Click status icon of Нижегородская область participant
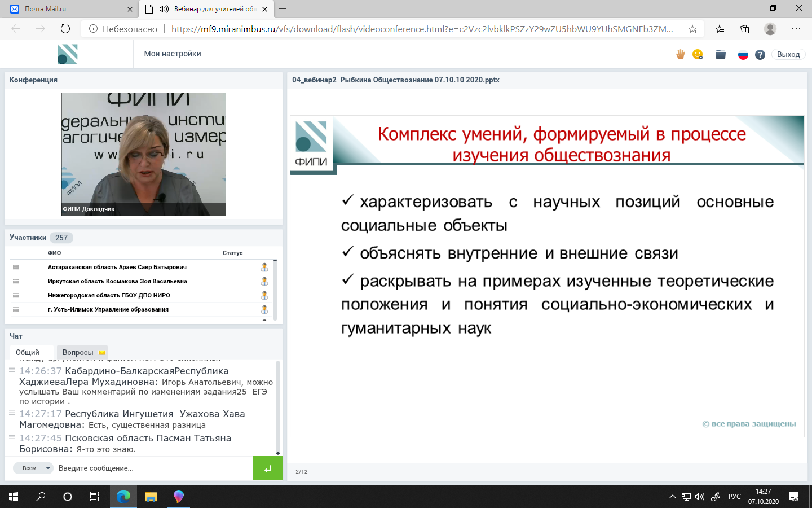Image resolution: width=812 pixels, height=508 pixels. [264, 295]
